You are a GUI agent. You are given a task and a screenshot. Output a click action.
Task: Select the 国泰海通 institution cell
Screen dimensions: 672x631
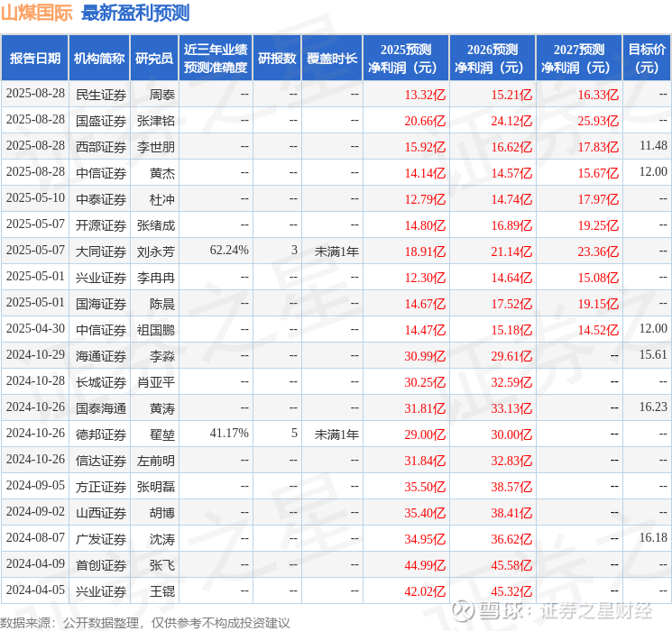[101, 408]
